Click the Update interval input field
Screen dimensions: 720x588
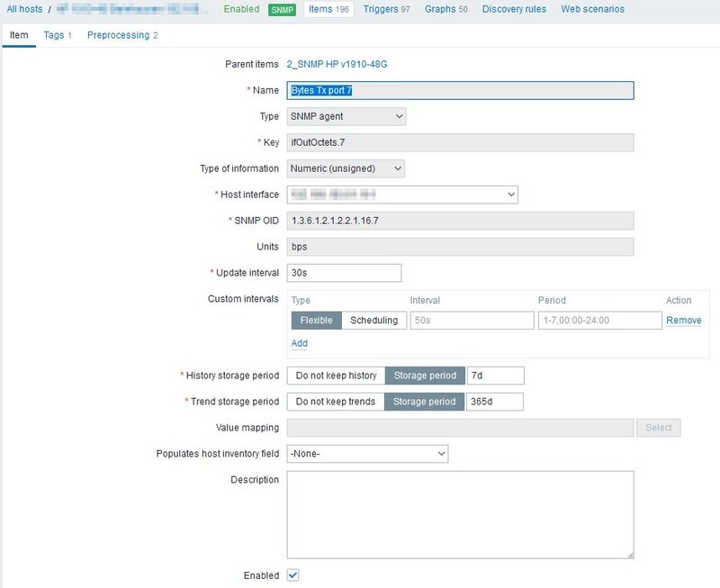(344, 273)
